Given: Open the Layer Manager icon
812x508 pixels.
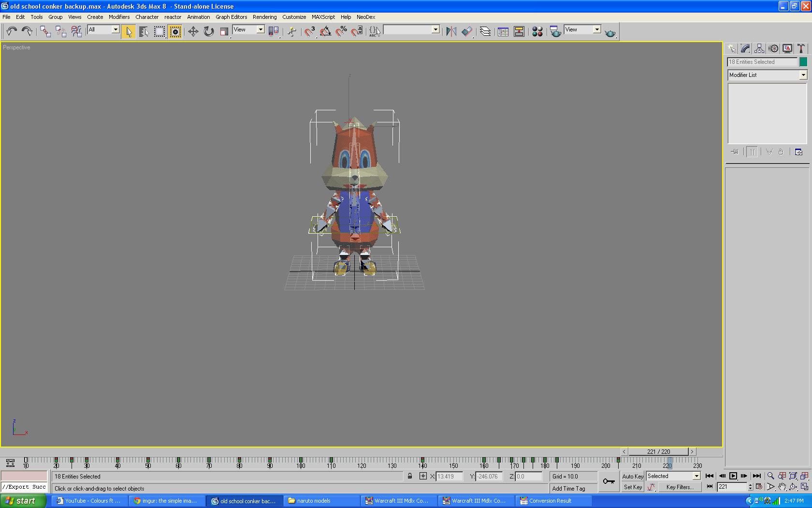Looking at the screenshot, I should 485,31.
